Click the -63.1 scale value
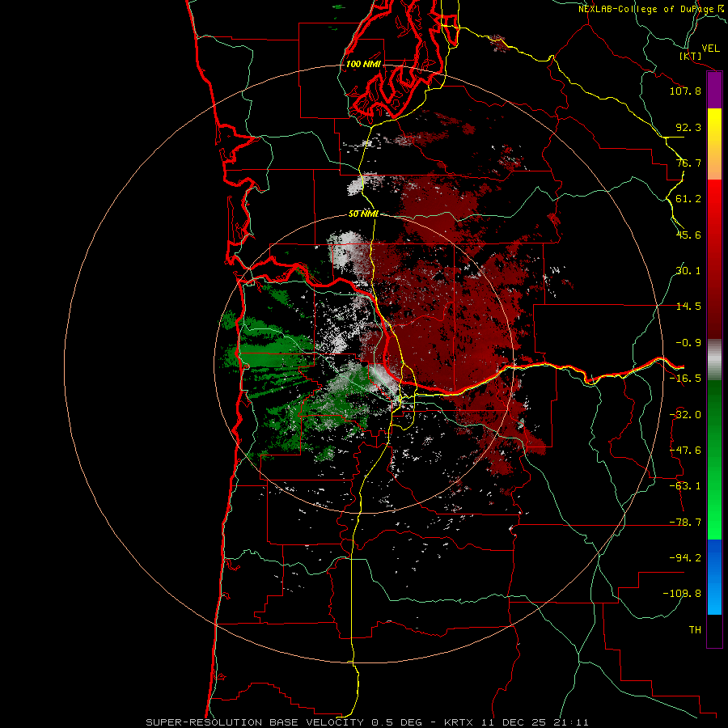Screen dimensions: 728x728 pos(685,486)
